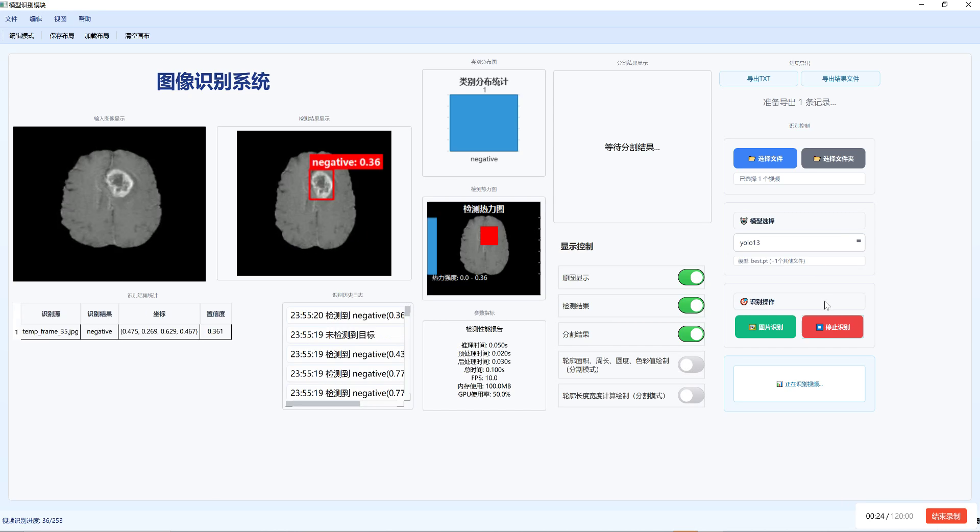The height and width of the screenshot is (532, 980).
Task: Click the stop icon on 停止识别
Action: [x=819, y=327]
